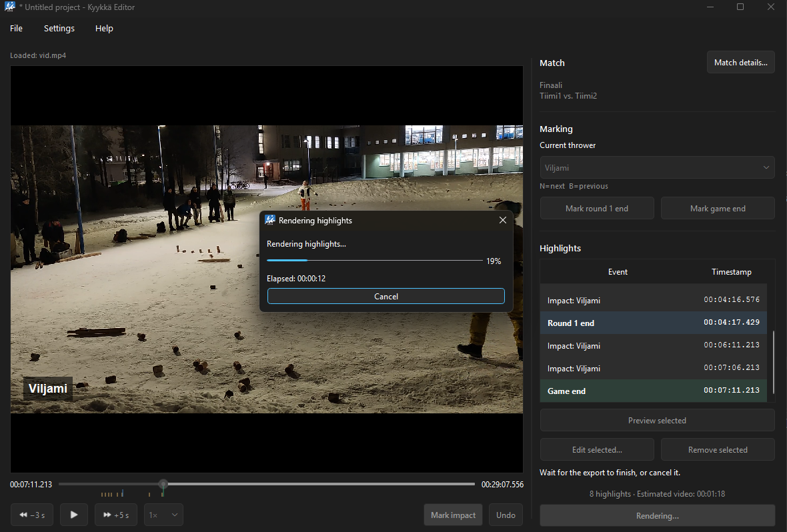Open the Settings menu

click(x=59, y=29)
